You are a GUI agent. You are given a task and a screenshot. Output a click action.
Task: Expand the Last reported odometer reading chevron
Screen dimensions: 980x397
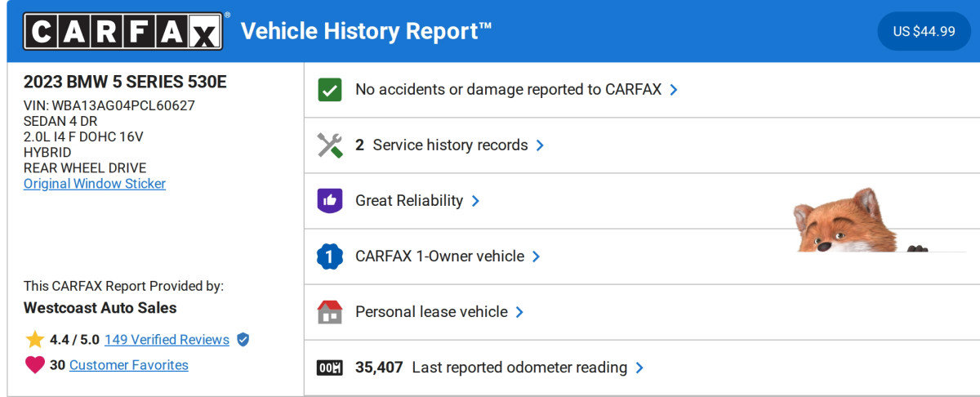(x=639, y=368)
